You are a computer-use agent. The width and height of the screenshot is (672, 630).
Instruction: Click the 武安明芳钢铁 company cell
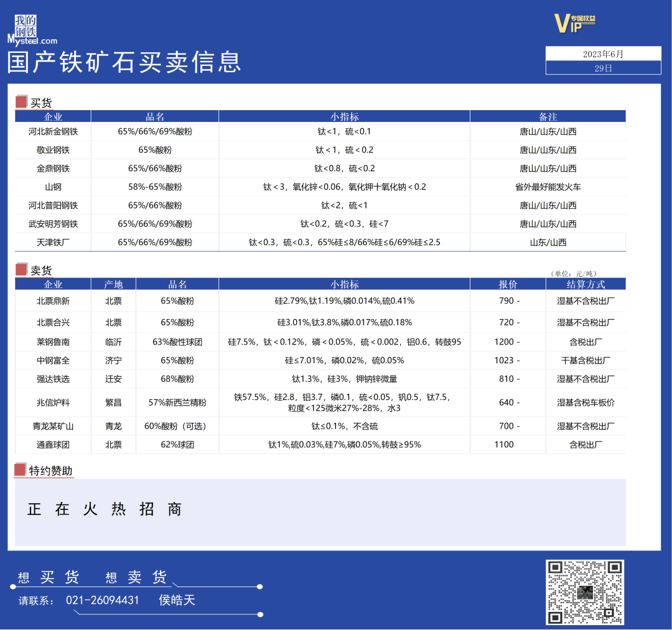point(53,223)
